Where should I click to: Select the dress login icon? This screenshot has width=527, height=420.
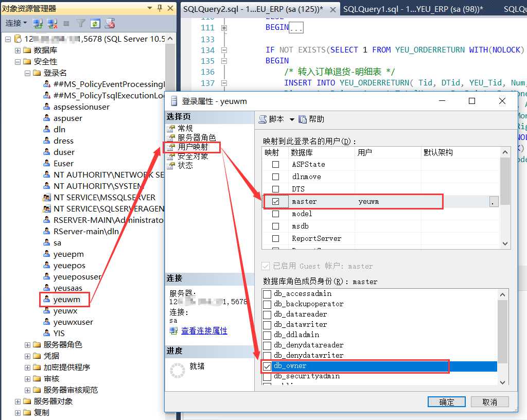[47, 141]
